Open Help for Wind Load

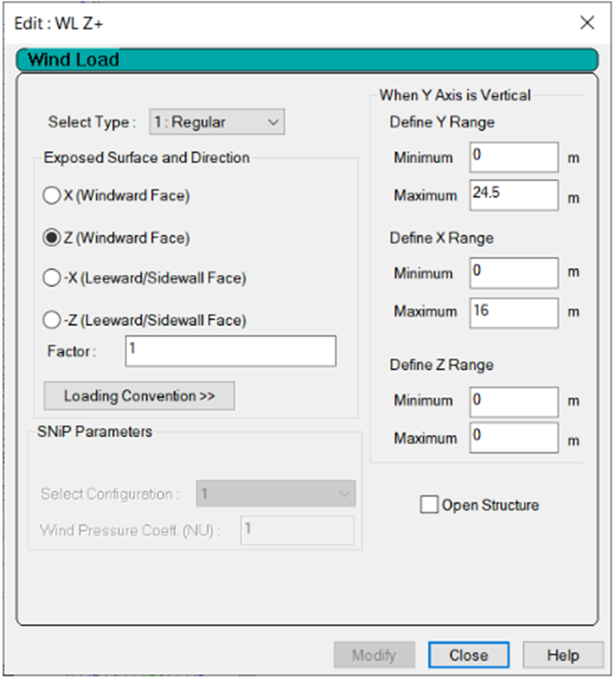(x=563, y=655)
